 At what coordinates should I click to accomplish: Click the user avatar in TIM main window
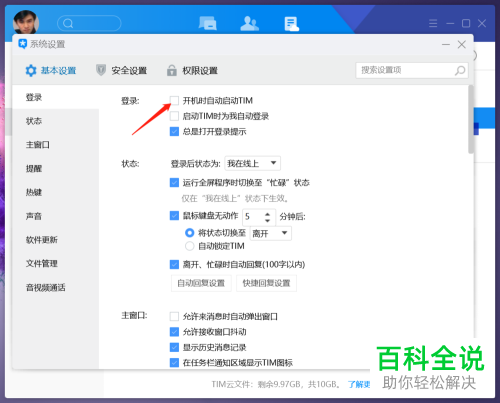[26, 22]
